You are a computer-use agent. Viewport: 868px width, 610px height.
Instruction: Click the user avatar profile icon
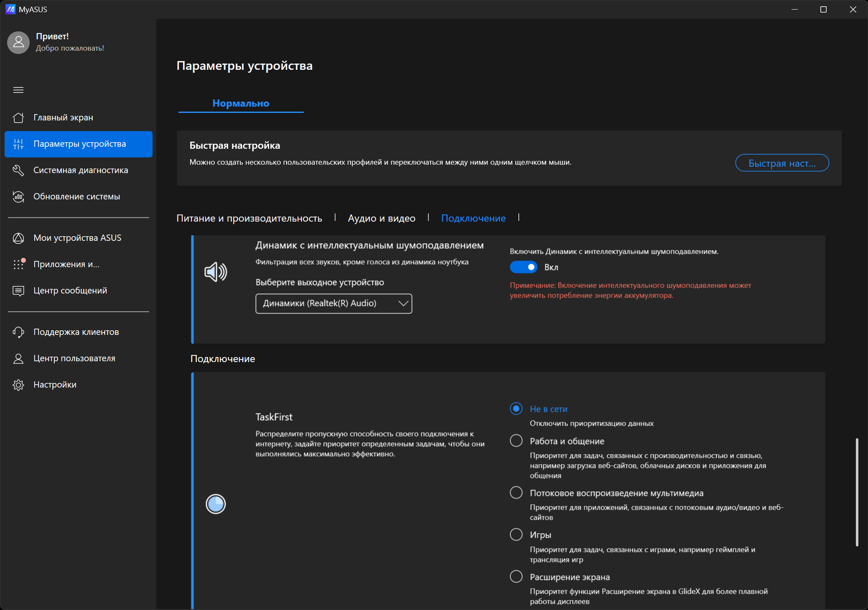[x=18, y=42]
